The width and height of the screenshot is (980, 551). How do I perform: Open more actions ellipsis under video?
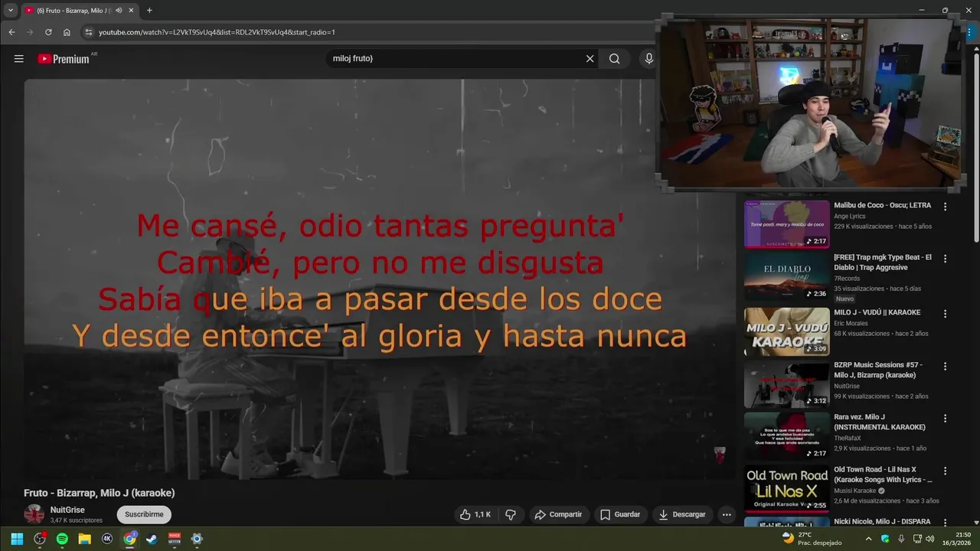pyautogui.click(x=727, y=514)
